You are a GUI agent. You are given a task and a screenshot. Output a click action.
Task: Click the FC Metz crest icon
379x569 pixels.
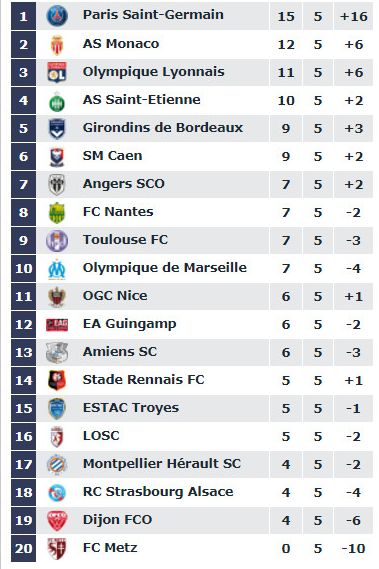coord(57,548)
